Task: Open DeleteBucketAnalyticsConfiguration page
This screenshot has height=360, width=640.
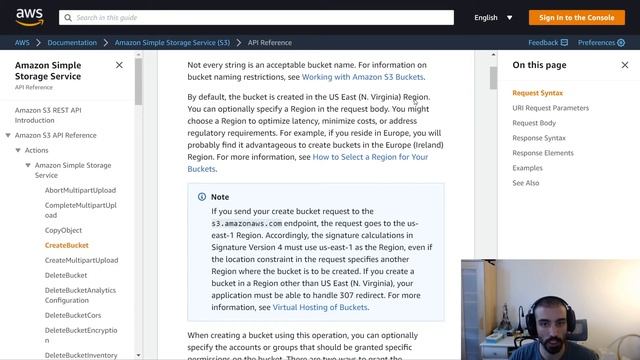Action: click(x=80, y=295)
